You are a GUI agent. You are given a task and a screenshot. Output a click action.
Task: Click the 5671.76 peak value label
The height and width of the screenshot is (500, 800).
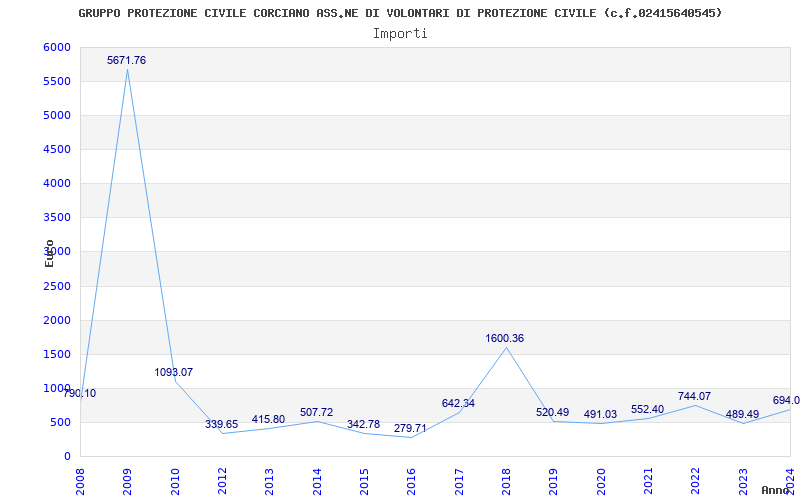[x=127, y=60]
